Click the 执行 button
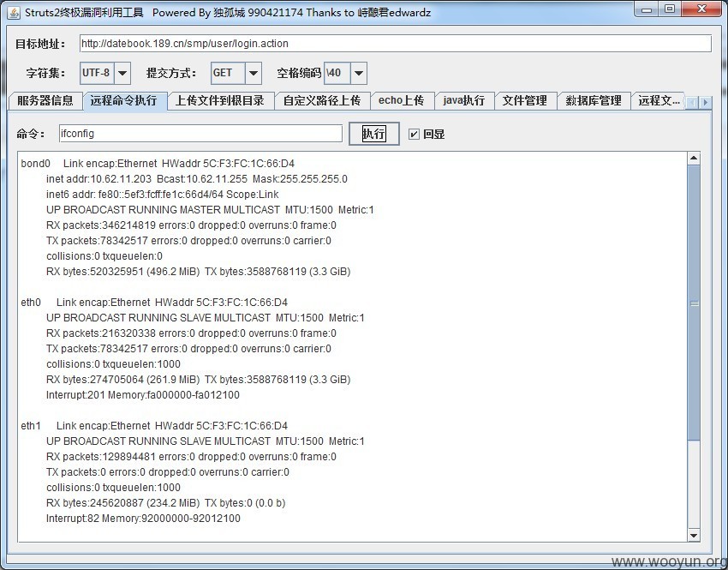Image resolution: width=728 pixels, height=570 pixels. 373,134
